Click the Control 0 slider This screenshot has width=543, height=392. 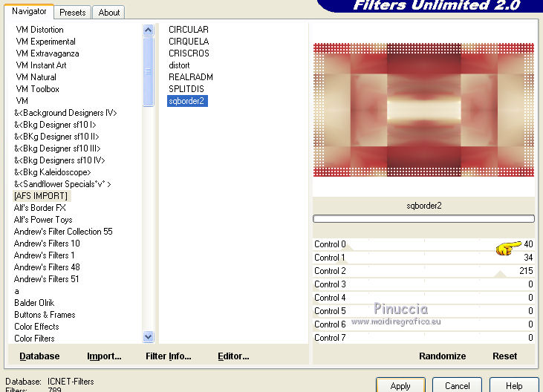[423, 244]
